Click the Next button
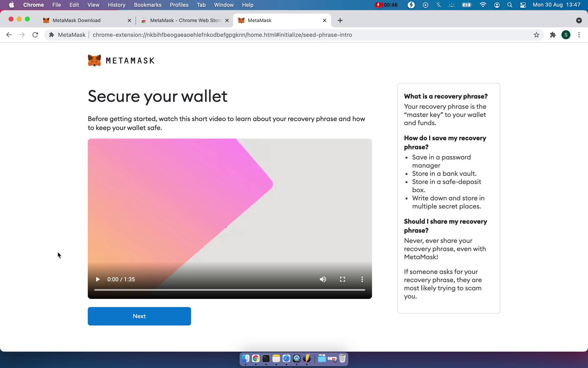 click(139, 316)
